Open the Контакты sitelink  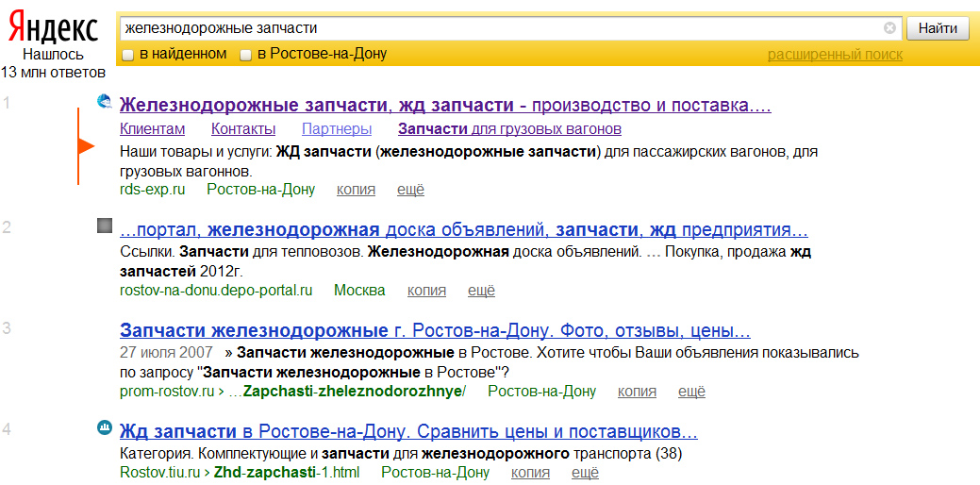(x=243, y=129)
